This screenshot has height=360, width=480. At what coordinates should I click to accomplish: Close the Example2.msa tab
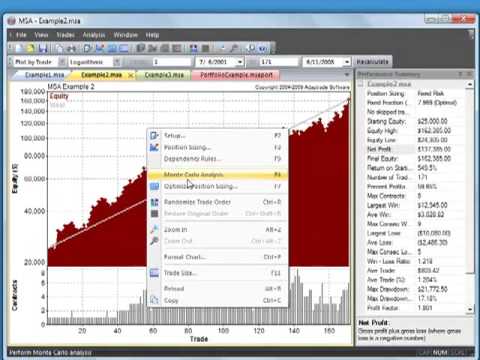[131, 75]
